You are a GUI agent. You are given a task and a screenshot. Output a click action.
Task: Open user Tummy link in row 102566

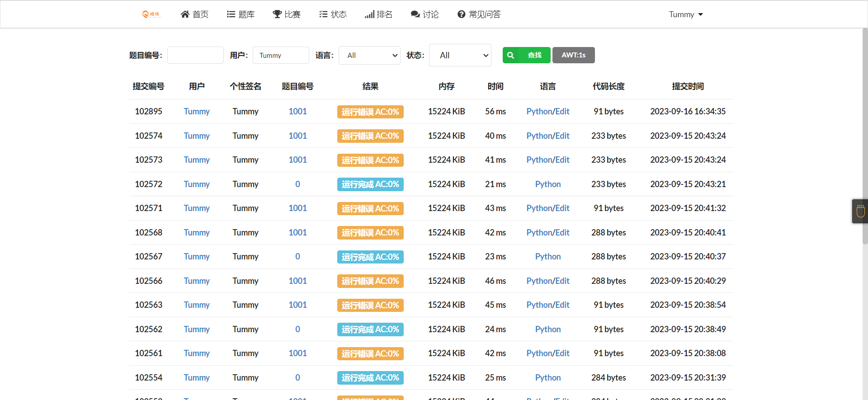(x=197, y=281)
